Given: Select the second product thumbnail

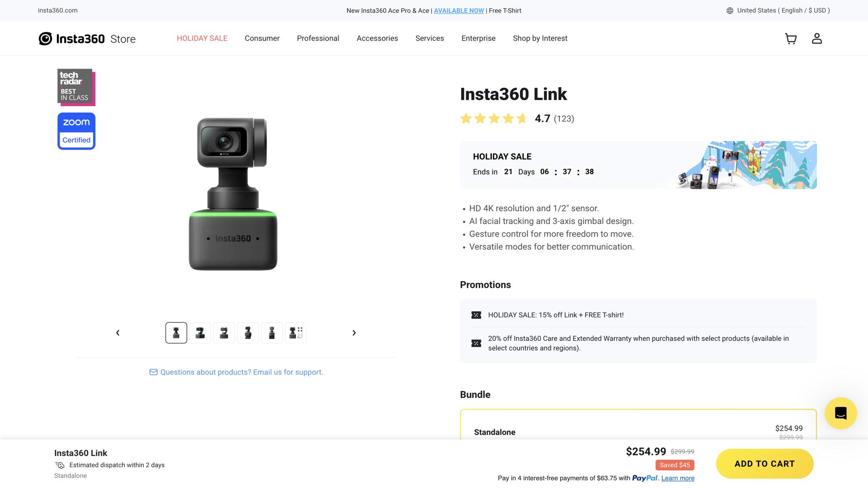Looking at the screenshot, I should click(200, 333).
